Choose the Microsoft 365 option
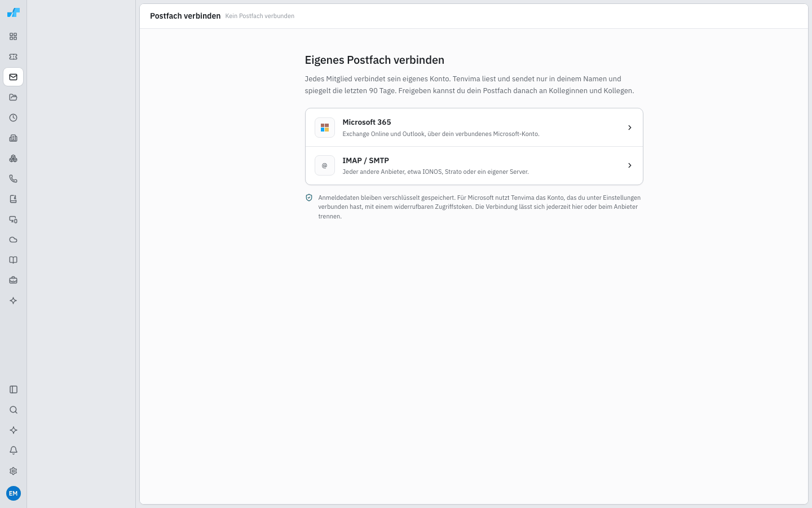Image resolution: width=812 pixels, height=508 pixels. (474, 128)
